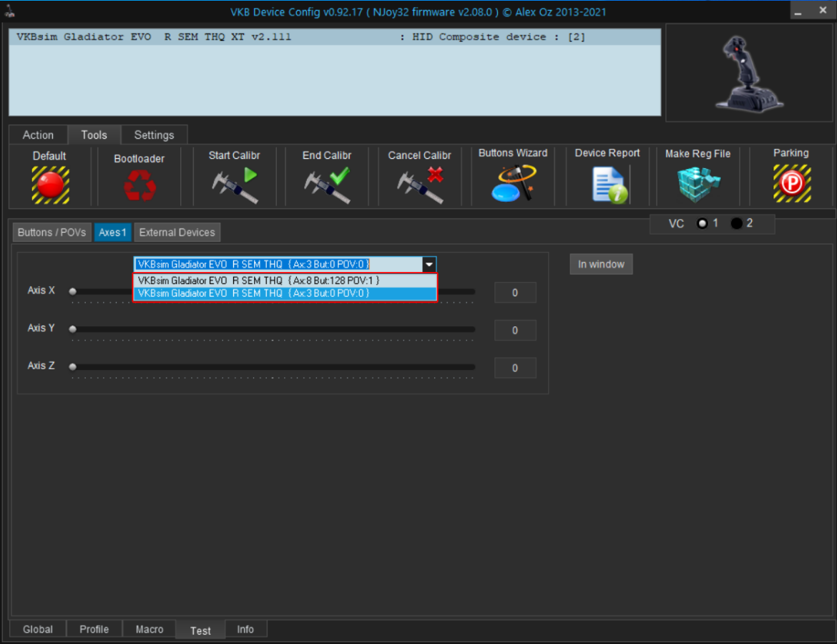Select VC radio button 2

point(736,224)
